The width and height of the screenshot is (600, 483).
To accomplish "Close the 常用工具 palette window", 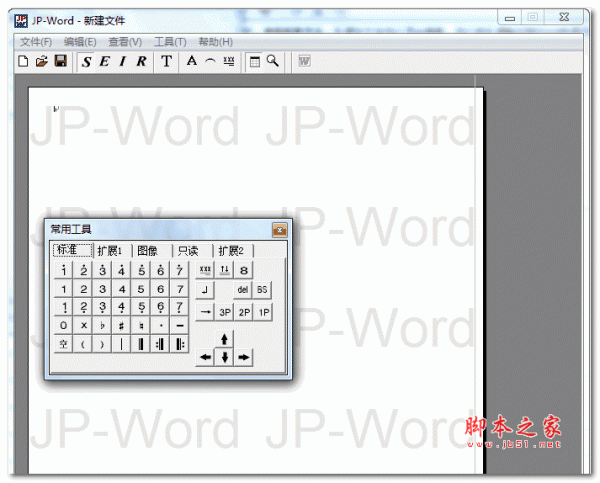I will (x=279, y=230).
